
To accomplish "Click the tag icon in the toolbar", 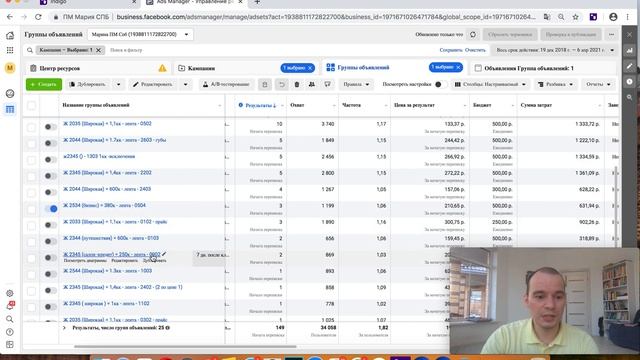I will pos(327,84).
